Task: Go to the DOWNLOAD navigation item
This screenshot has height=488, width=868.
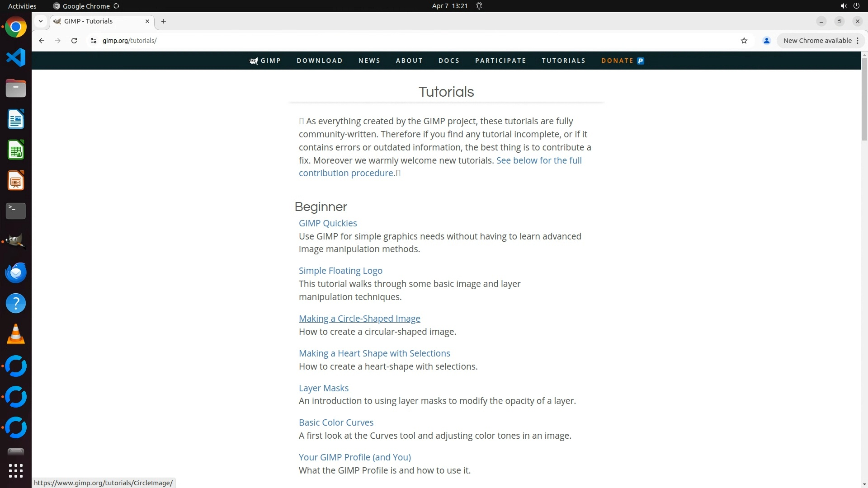Action: click(319, 61)
